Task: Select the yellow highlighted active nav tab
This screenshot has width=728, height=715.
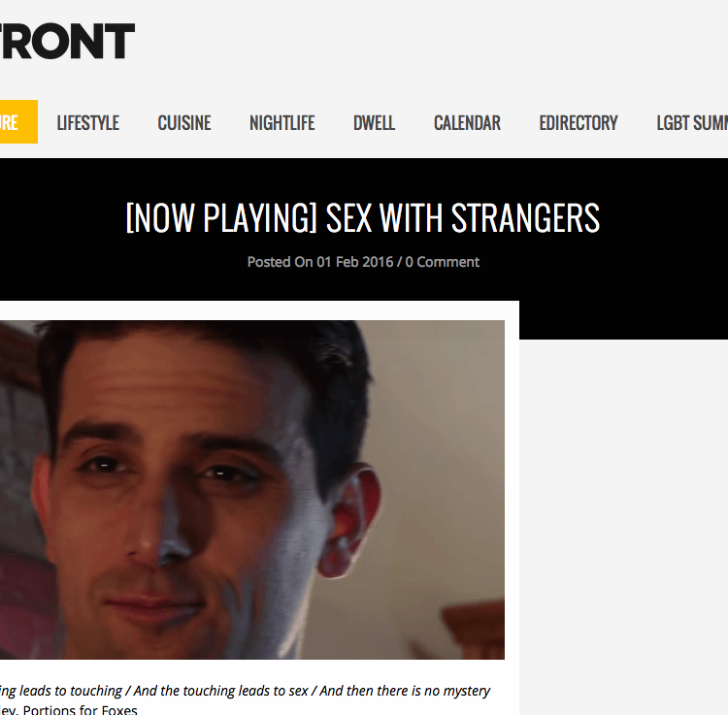Action: pos(18,121)
